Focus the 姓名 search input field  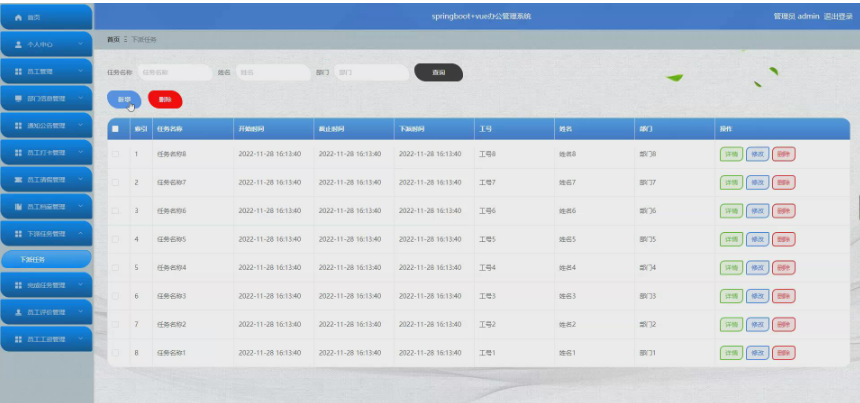[x=273, y=72]
